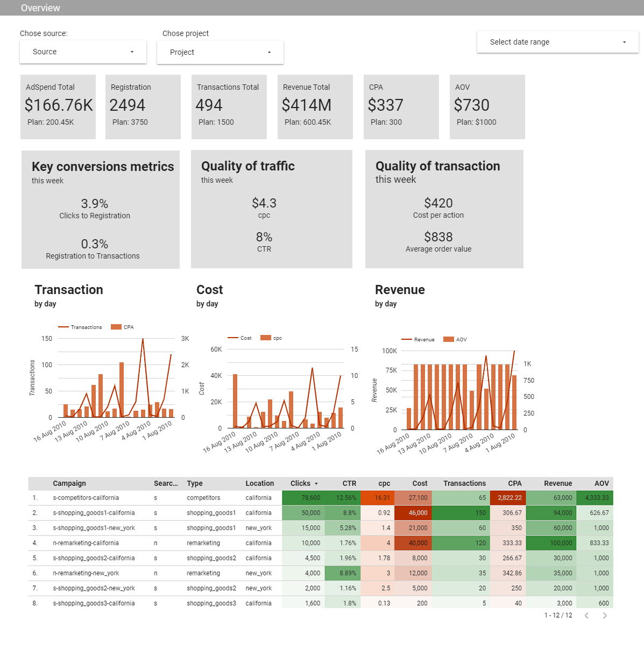Click the Overview page title
Image resolution: width=644 pixels, height=672 pixels.
pos(40,8)
